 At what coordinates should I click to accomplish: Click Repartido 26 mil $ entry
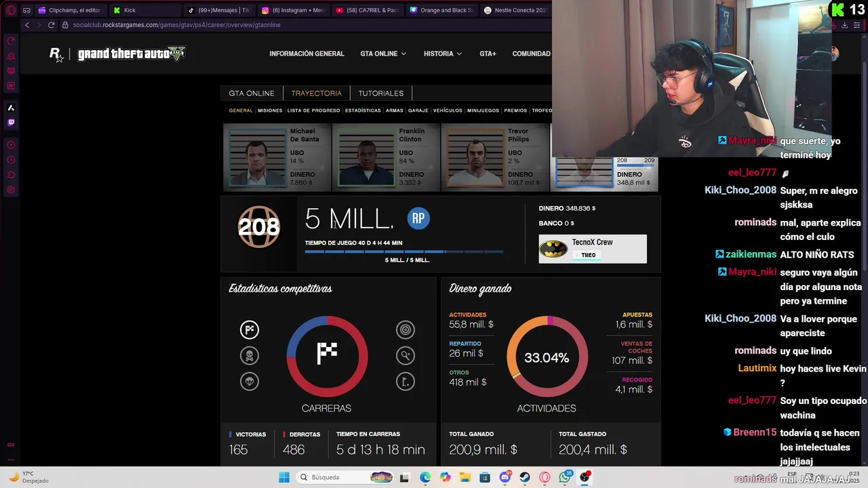466,349
